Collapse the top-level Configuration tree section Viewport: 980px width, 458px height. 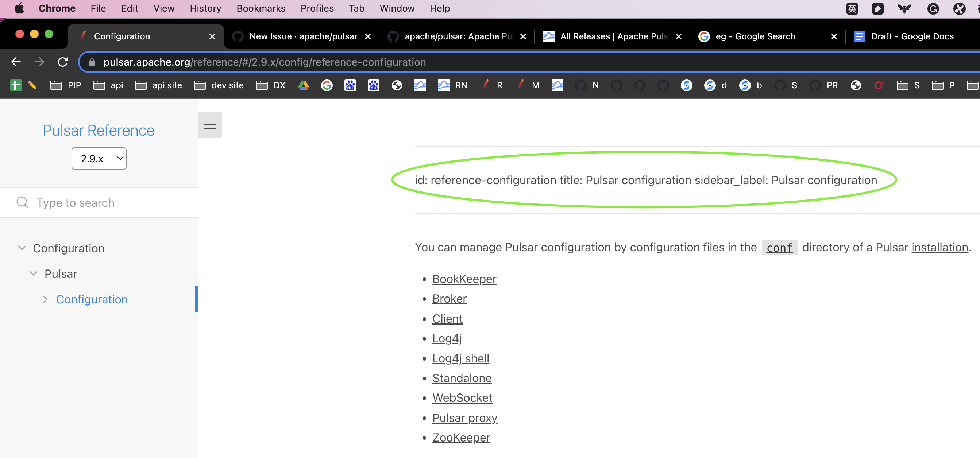(22, 248)
